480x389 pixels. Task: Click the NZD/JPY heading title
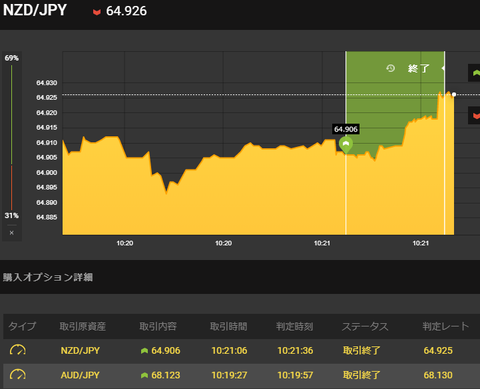(35, 10)
